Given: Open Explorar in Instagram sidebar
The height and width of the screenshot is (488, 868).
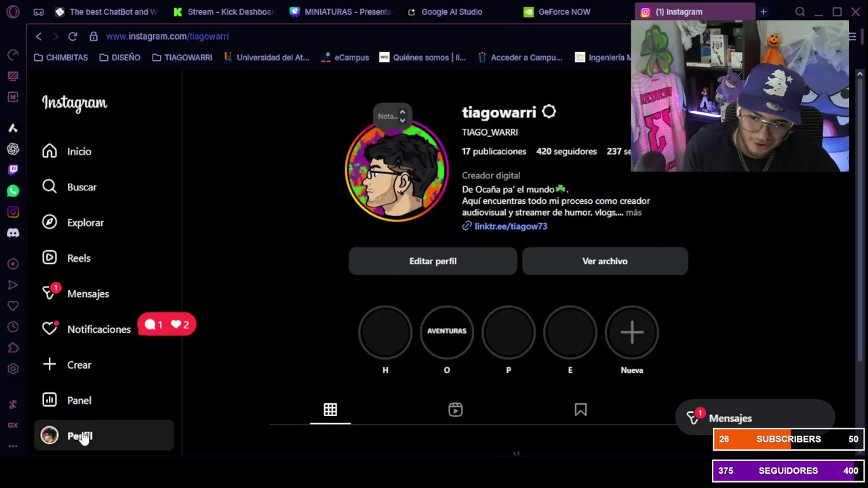Looking at the screenshot, I should tap(73, 222).
